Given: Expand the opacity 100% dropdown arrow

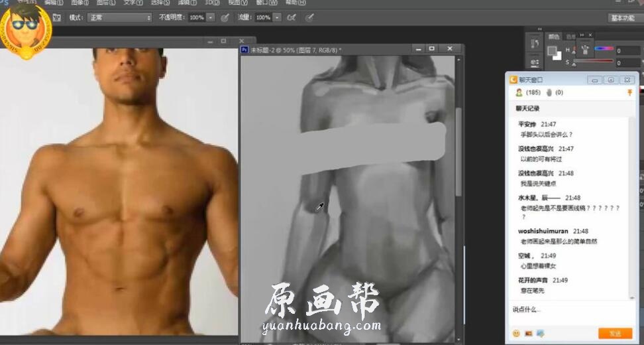Looking at the screenshot, I should tap(211, 17).
